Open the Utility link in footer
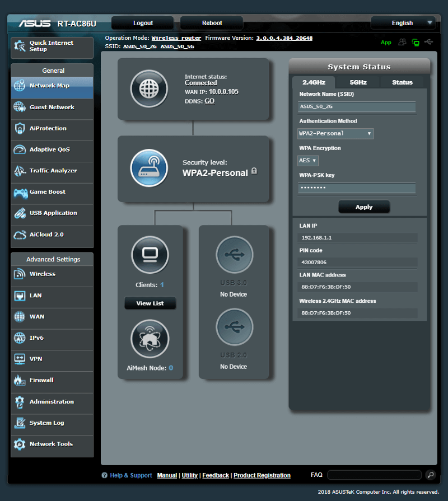448x501 pixels. pyautogui.click(x=190, y=475)
